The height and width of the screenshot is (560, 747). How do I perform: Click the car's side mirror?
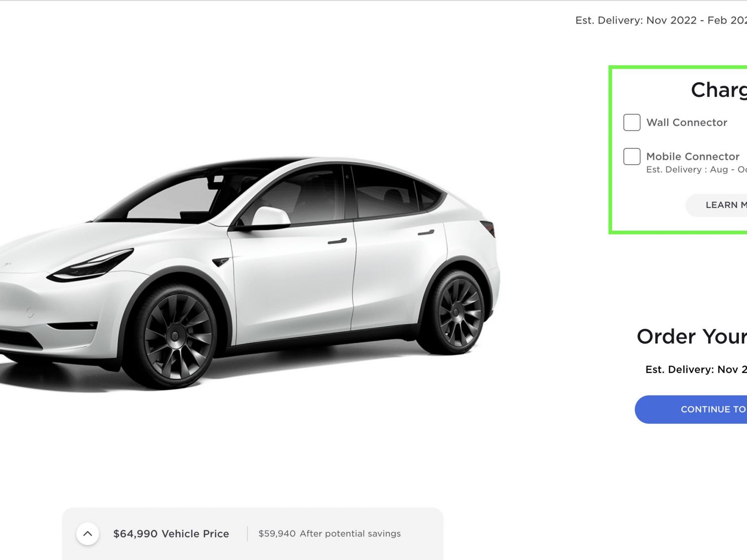click(270, 217)
